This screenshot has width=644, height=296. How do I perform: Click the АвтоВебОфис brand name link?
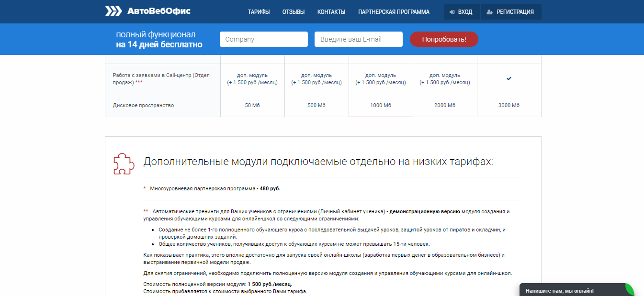point(158,11)
